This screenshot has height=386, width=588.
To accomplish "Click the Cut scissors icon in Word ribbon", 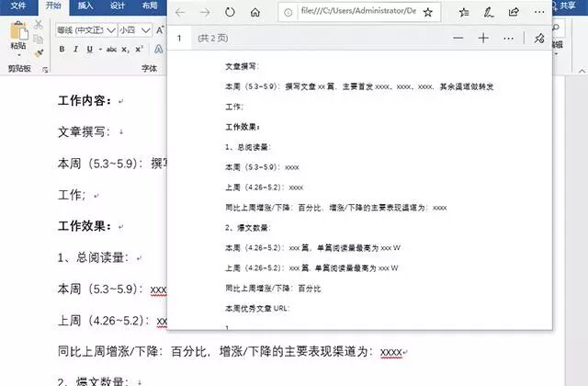I will click(x=39, y=25).
